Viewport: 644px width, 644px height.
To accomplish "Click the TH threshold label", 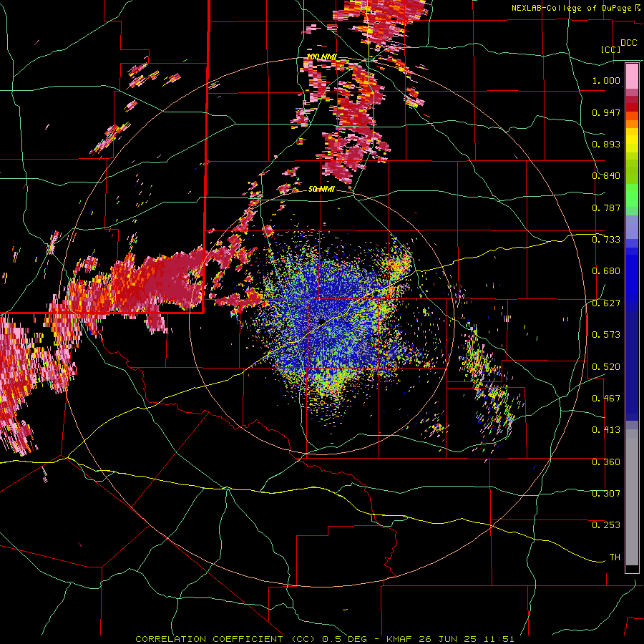I will [x=615, y=557].
